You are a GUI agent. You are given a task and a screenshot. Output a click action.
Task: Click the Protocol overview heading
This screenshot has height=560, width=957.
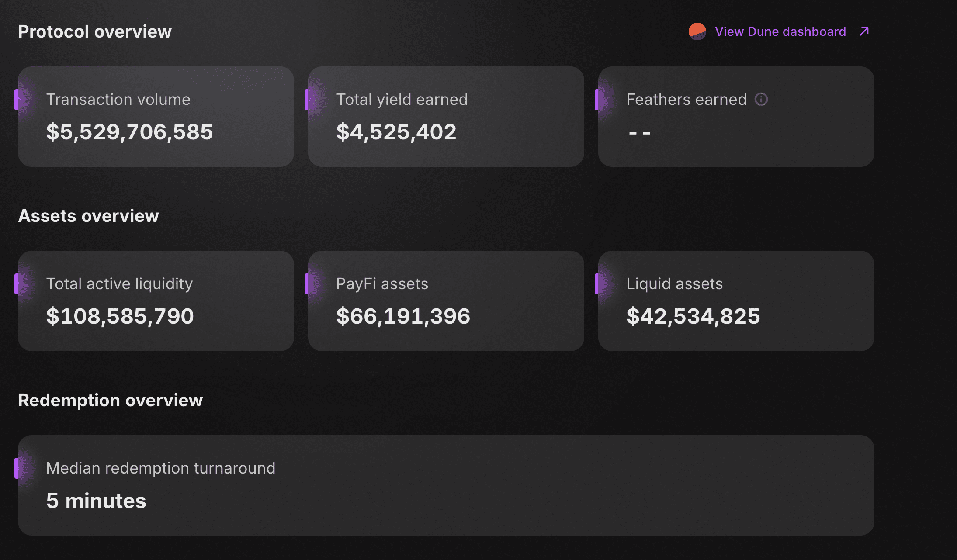pyautogui.click(x=95, y=31)
